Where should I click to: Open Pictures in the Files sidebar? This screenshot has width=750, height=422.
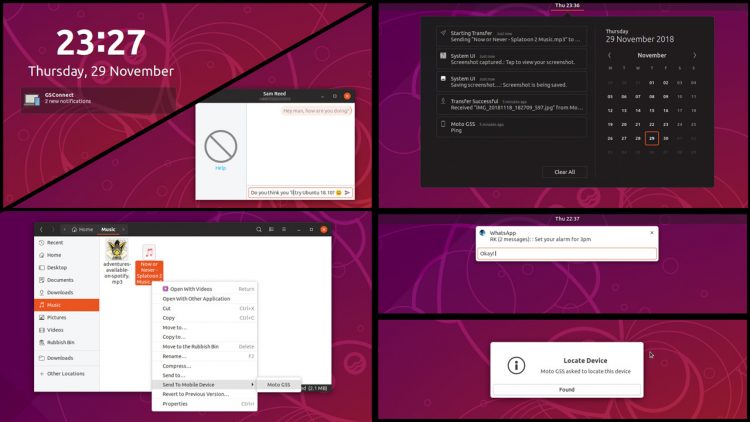tap(66, 317)
